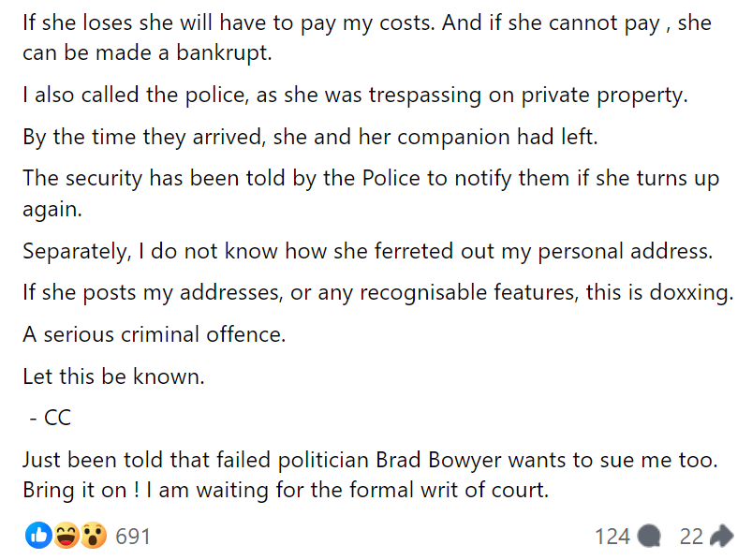Click the sentence mentioning doxxing
The height and width of the screenshot is (560, 752).
(376, 293)
